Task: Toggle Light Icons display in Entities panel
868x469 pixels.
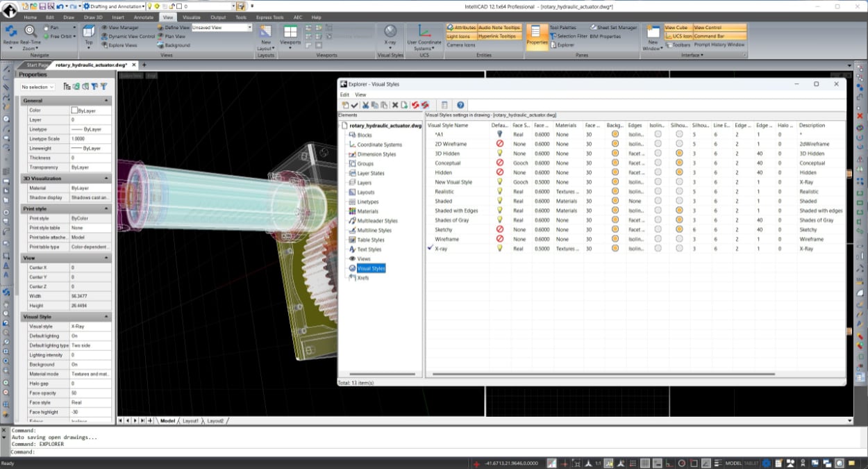Action: coord(458,36)
